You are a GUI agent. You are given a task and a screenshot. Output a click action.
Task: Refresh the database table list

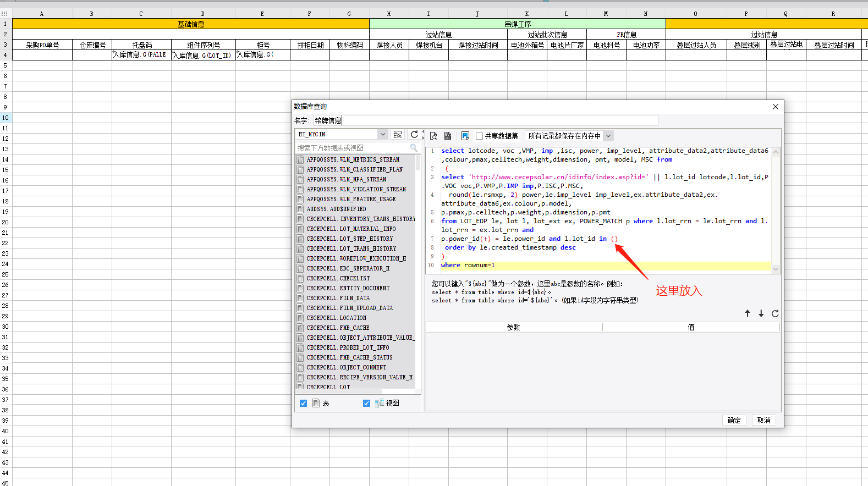pos(414,134)
